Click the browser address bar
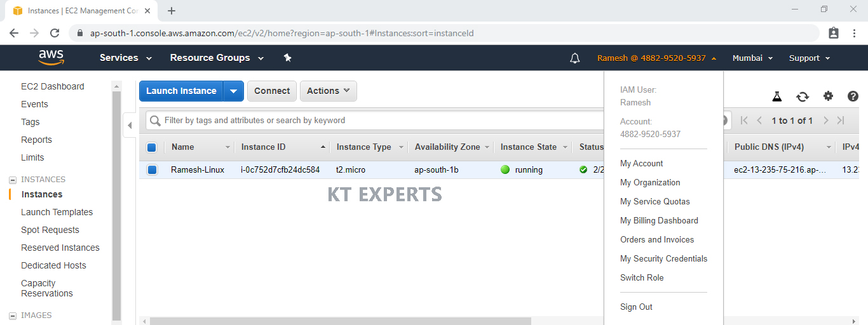This screenshot has width=868, height=325. click(x=445, y=33)
